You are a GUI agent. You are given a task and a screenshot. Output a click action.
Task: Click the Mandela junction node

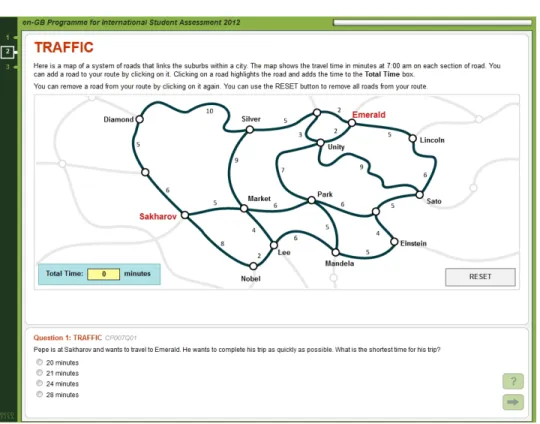[x=335, y=252]
